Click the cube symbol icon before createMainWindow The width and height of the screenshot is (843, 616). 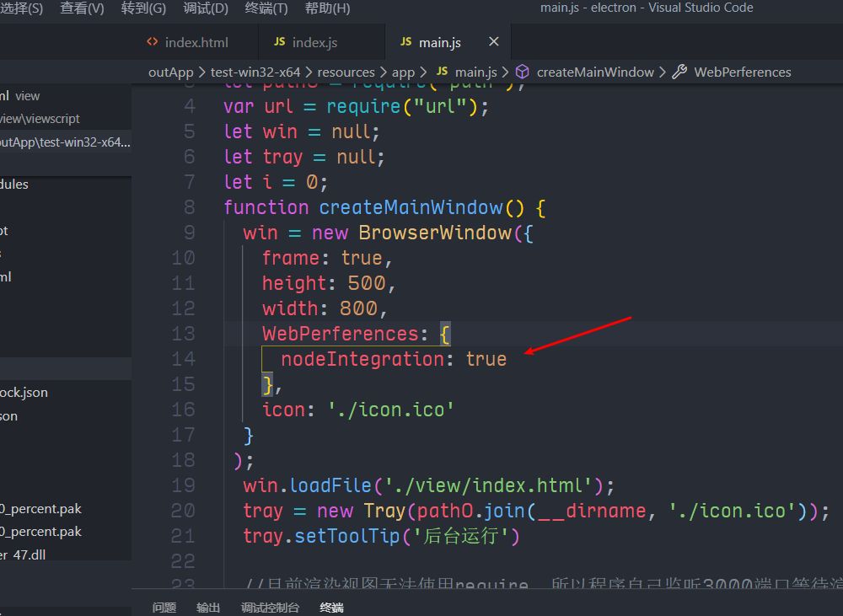pos(522,72)
